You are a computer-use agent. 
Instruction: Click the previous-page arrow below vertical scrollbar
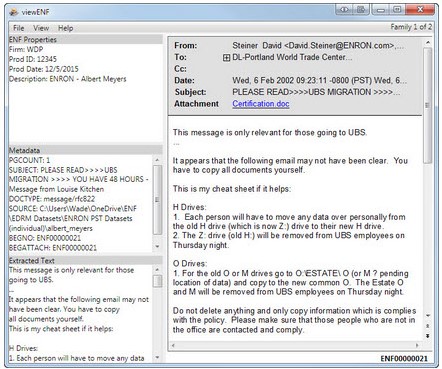(428, 325)
